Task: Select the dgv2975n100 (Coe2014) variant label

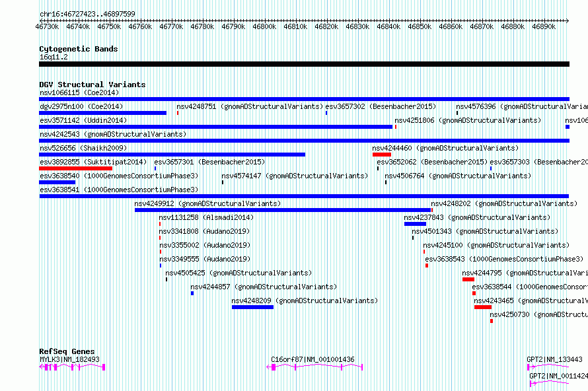Action: pyautogui.click(x=81, y=106)
